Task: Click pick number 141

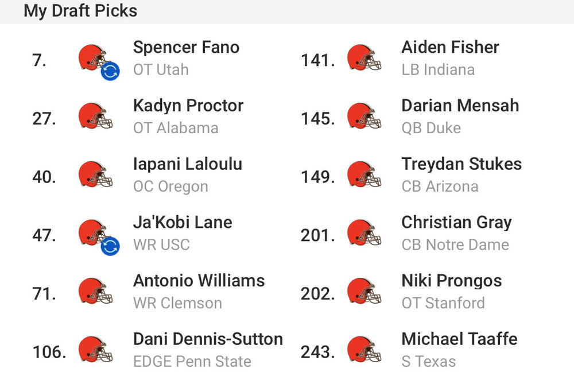Action: pos(318,60)
